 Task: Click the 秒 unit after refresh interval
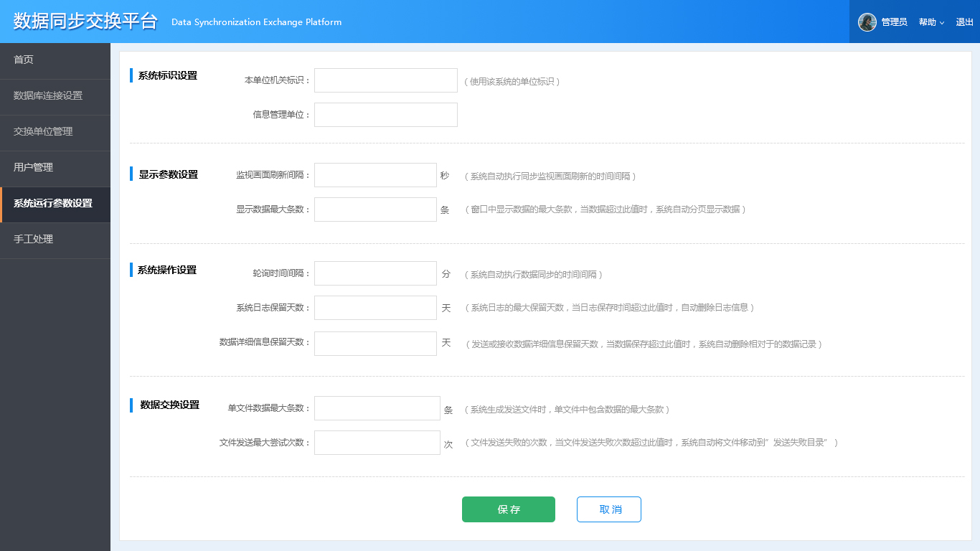tap(445, 175)
